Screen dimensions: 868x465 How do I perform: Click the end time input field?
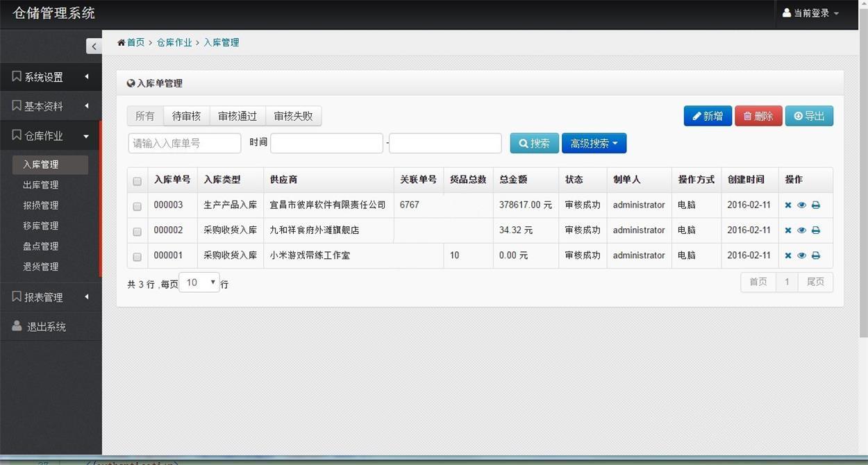pos(445,143)
